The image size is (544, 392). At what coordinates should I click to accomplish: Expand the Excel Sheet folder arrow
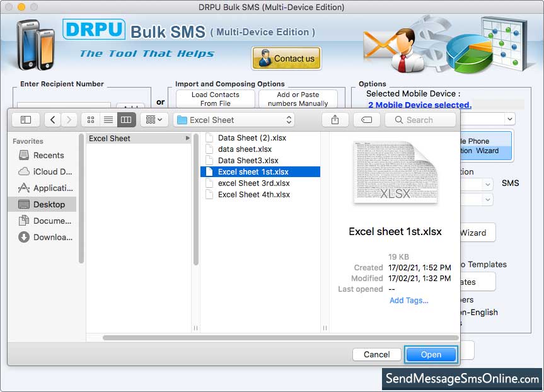(187, 138)
